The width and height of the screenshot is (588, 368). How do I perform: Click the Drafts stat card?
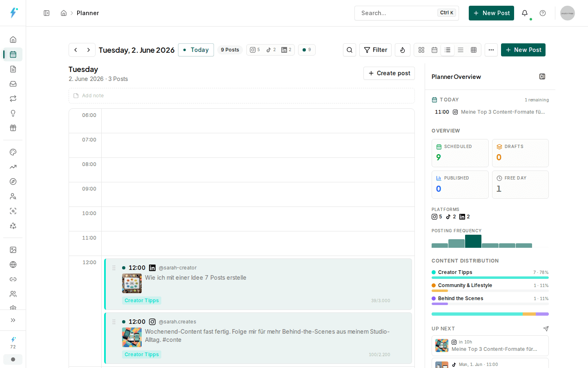[520, 153]
